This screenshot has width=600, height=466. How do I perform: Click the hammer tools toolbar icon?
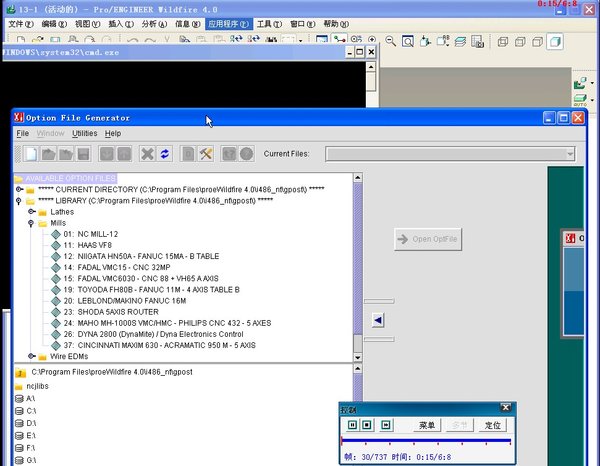pos(207,154)
